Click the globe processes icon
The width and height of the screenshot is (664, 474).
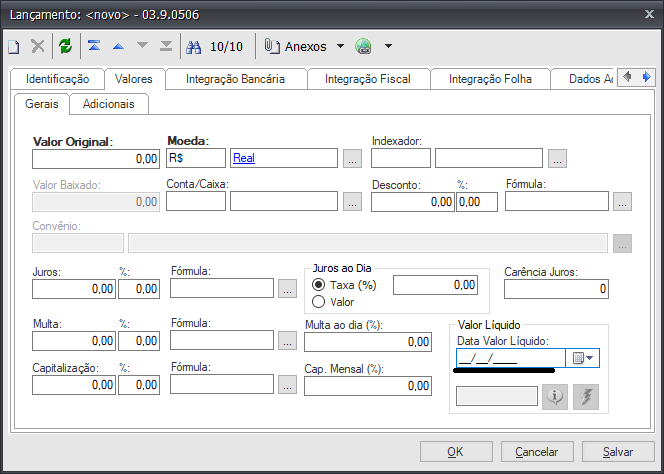tap(363, 46)
